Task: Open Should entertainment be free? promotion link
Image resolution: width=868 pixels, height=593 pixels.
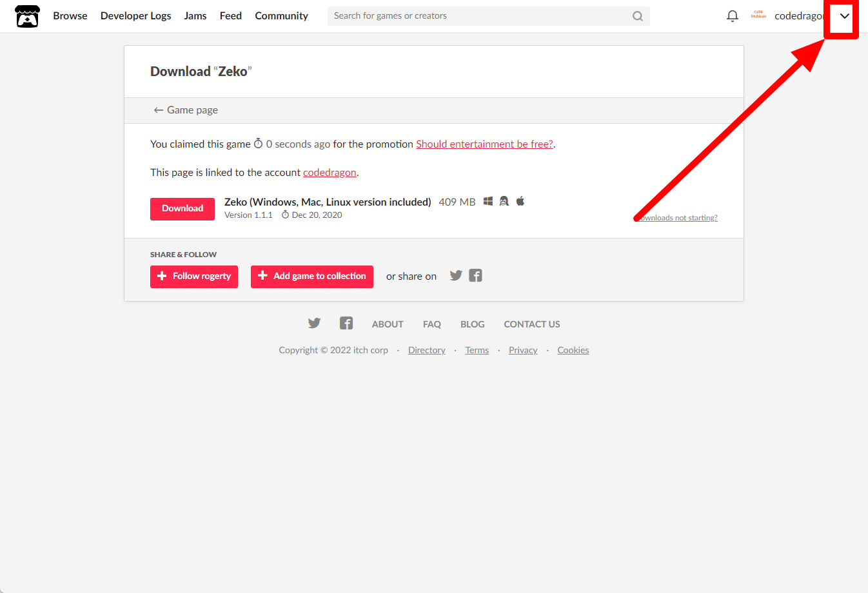Action: coord(484,144)
